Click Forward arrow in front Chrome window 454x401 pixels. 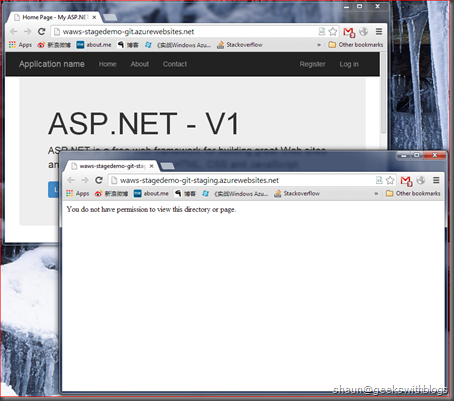click(85, 180)
